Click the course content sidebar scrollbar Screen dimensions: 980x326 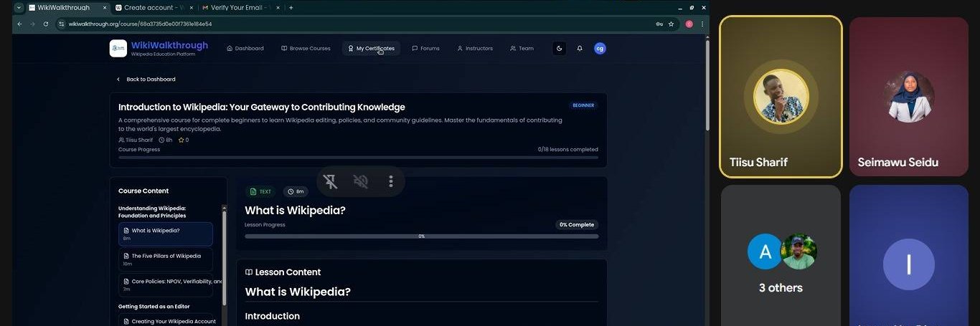pyautogui.click(x=224, y=258)
